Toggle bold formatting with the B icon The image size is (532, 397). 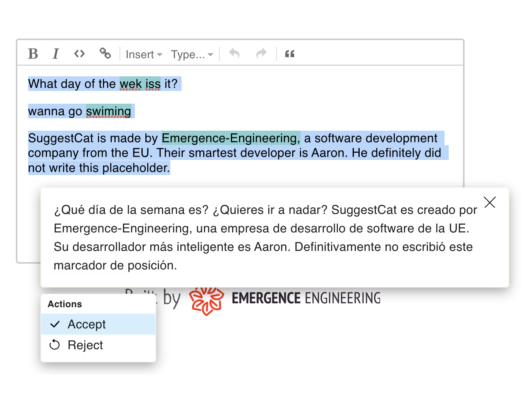[x=33, y=54]
